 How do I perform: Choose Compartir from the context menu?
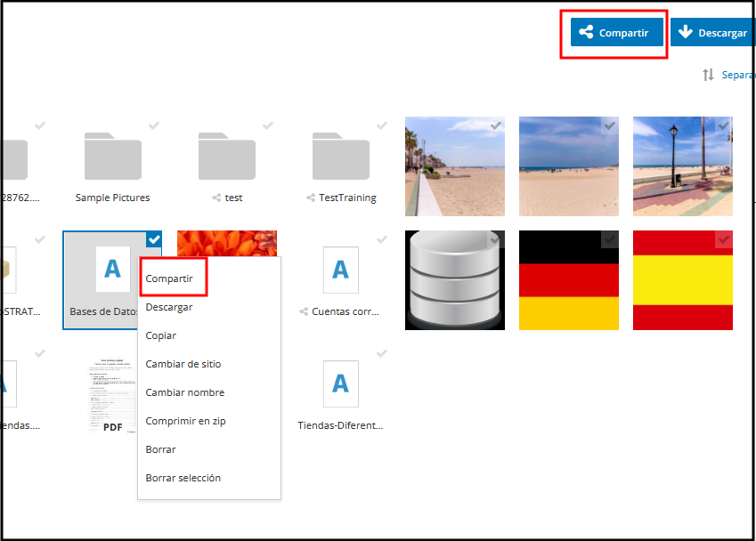pyautogui.click(x=169, y=279)
